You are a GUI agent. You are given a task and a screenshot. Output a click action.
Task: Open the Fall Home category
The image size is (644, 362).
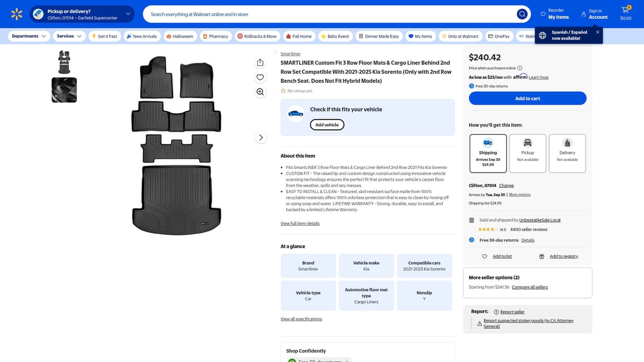pos(299,36)
